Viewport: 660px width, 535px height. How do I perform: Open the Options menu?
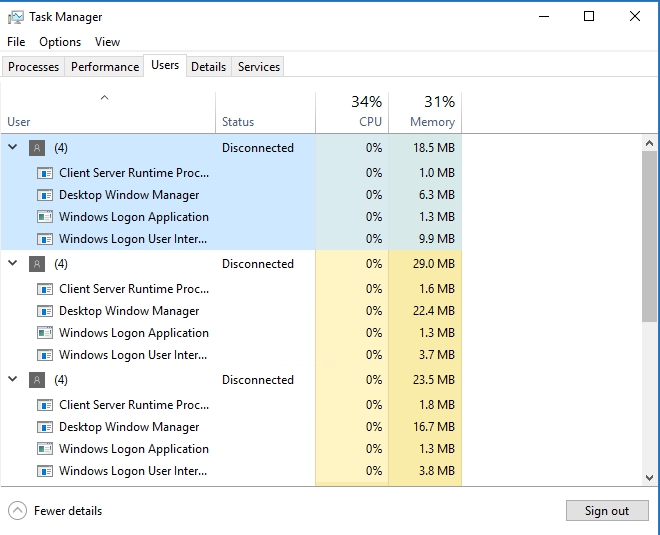[60, 42]
